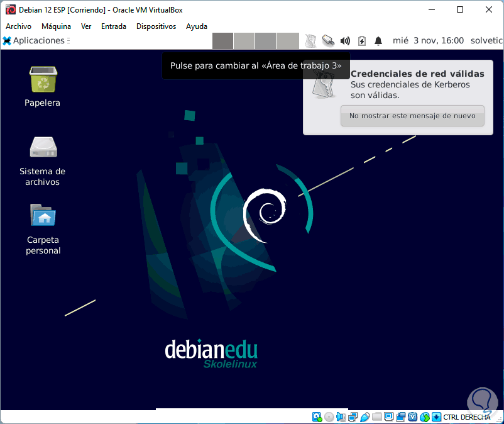The height and width of the screenshot is (424, 504).
Task: Open the Carpeta personal home folder icon
Action: (43, 215)
